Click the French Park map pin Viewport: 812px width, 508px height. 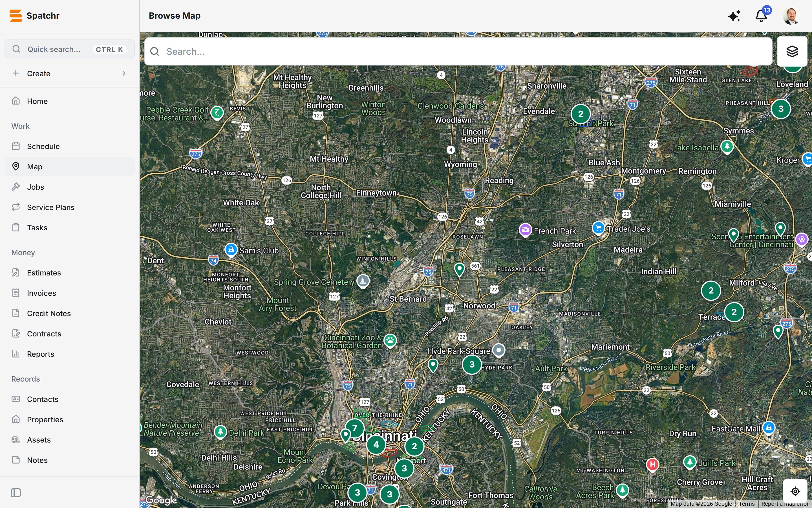pyautogui.click(x=526, y=231)
